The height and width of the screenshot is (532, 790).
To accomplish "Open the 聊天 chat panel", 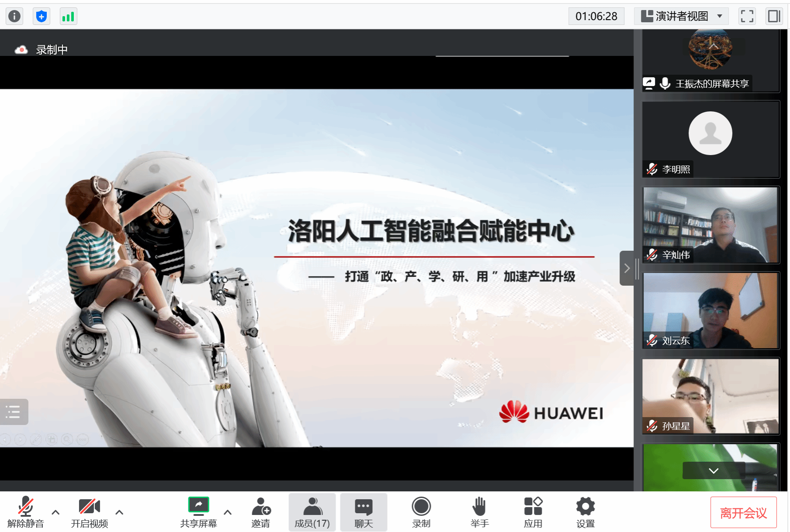I will click(x=364, y=512).
